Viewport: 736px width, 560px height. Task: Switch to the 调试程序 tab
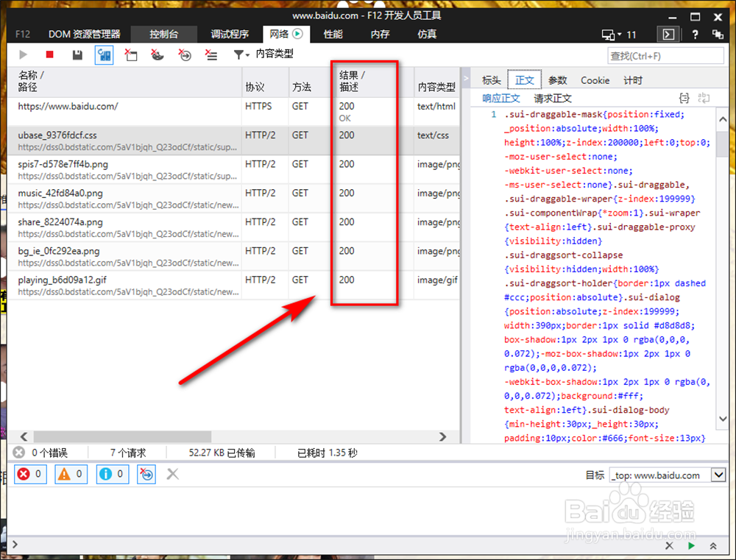pyautogui.click(x=230, y=35)
